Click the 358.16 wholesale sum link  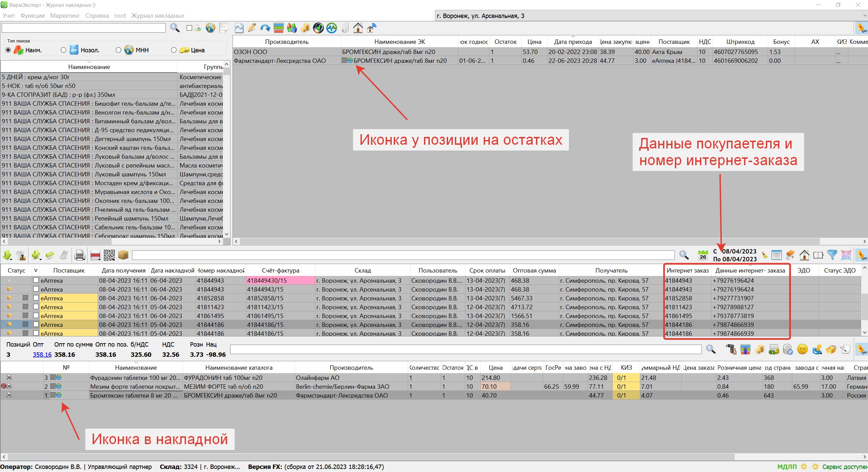coord(42,354)
